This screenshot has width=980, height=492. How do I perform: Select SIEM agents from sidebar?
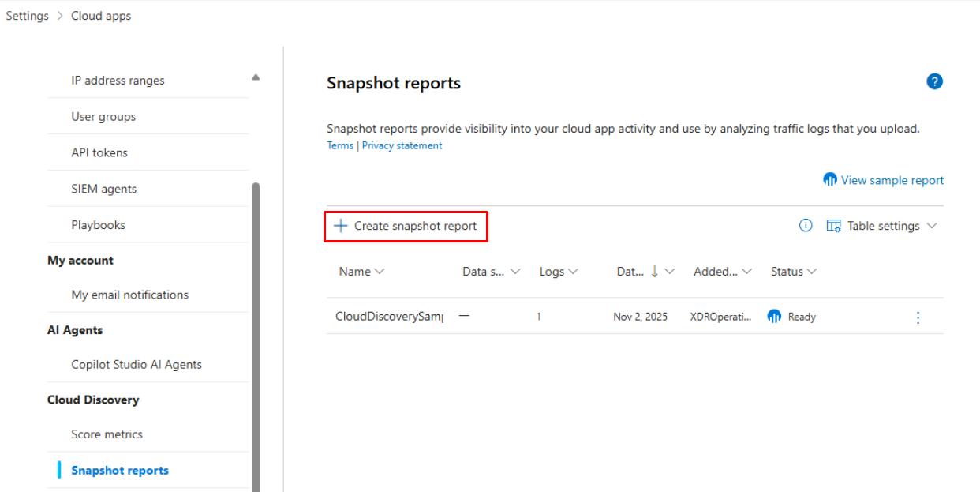coord(103,189)
